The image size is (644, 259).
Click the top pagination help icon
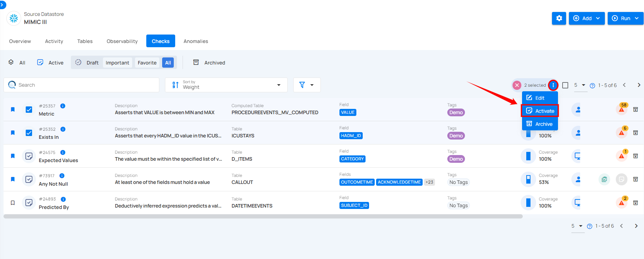pyautogui.click(x=592, y=86)
